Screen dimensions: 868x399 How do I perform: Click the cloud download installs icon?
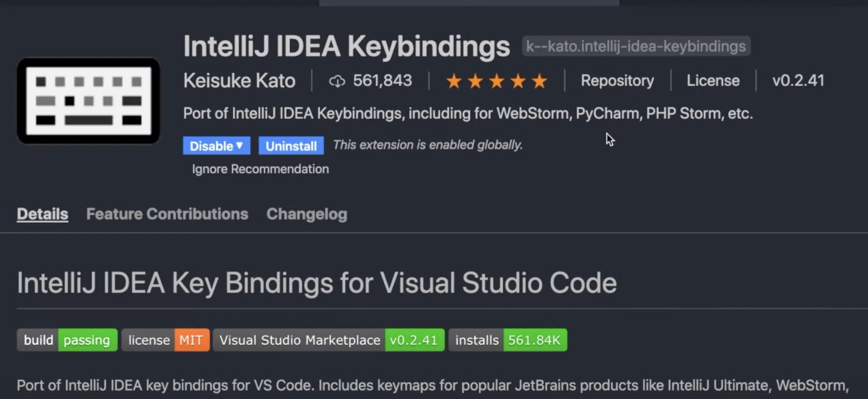pos(337,82)
